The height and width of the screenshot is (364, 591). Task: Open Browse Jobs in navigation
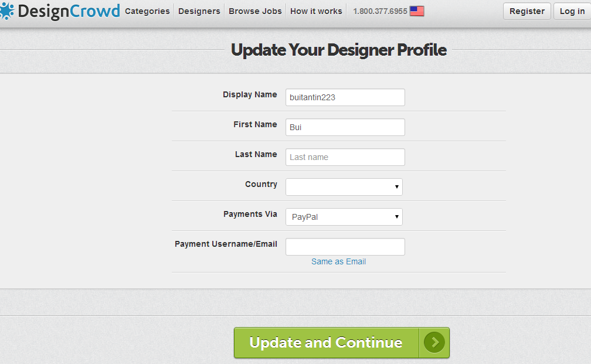pyautogui.click(x=255, y=11)
